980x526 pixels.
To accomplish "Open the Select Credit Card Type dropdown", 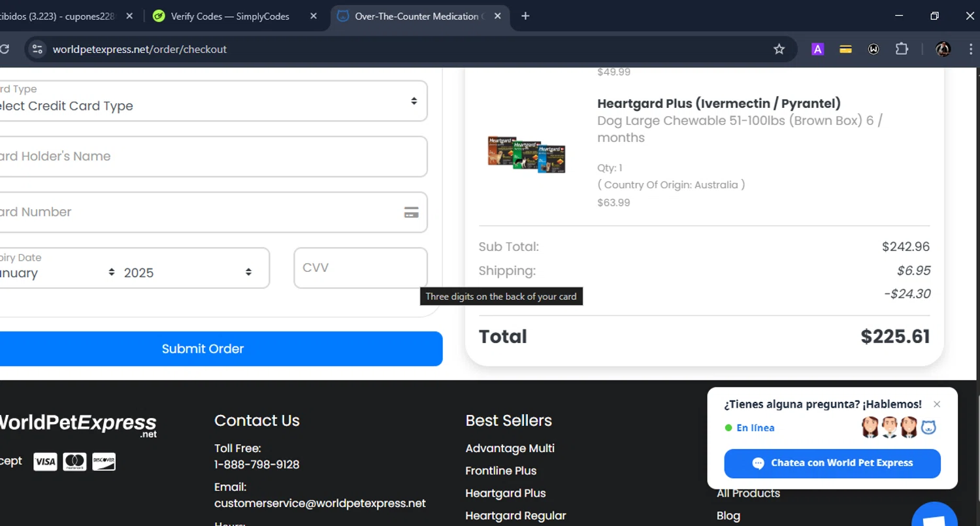I will [213, 101].
